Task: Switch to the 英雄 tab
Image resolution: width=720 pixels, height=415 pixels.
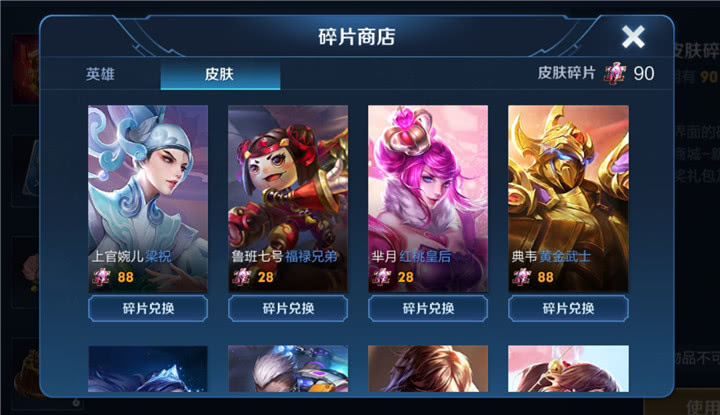Action: pos(100,74)
